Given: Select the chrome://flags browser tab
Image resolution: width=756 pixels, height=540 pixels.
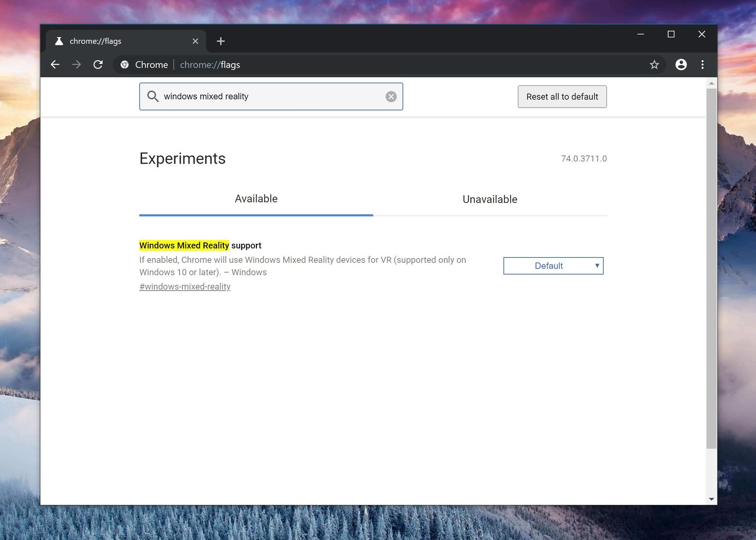Looking at the screenshot, I should click(x=126, y=41).
